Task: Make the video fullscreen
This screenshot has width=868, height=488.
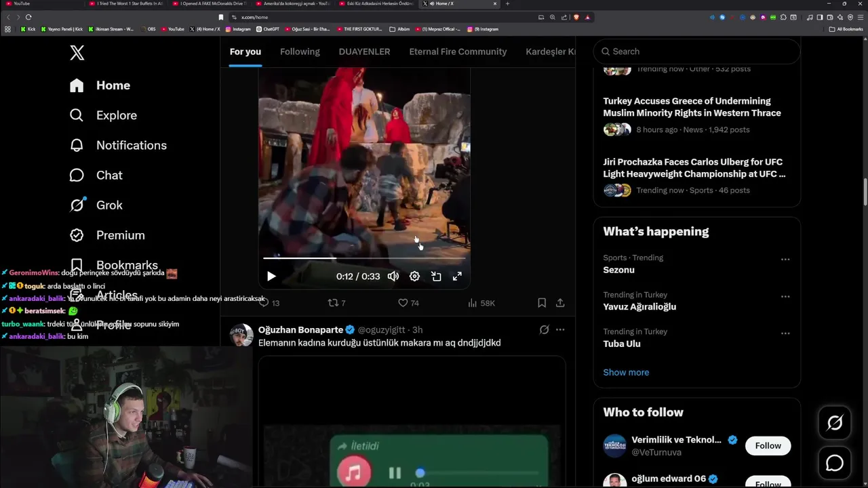Action: [x=457, y=277]
